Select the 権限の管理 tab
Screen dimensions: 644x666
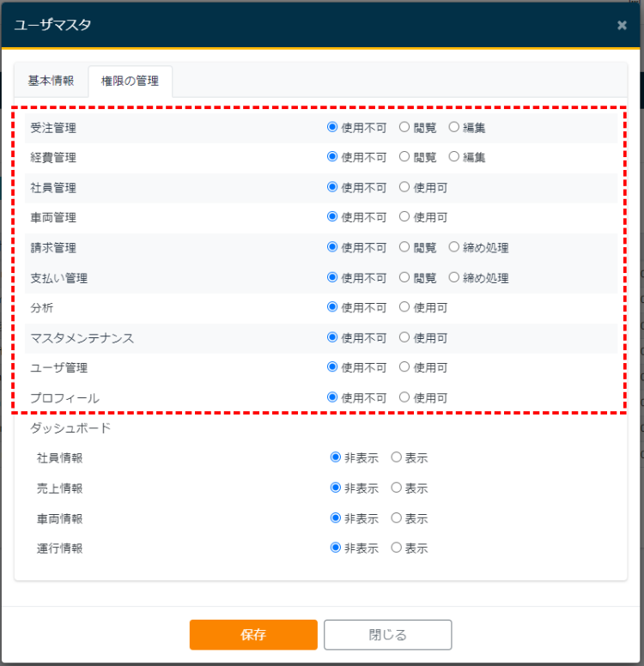point(130,82)
